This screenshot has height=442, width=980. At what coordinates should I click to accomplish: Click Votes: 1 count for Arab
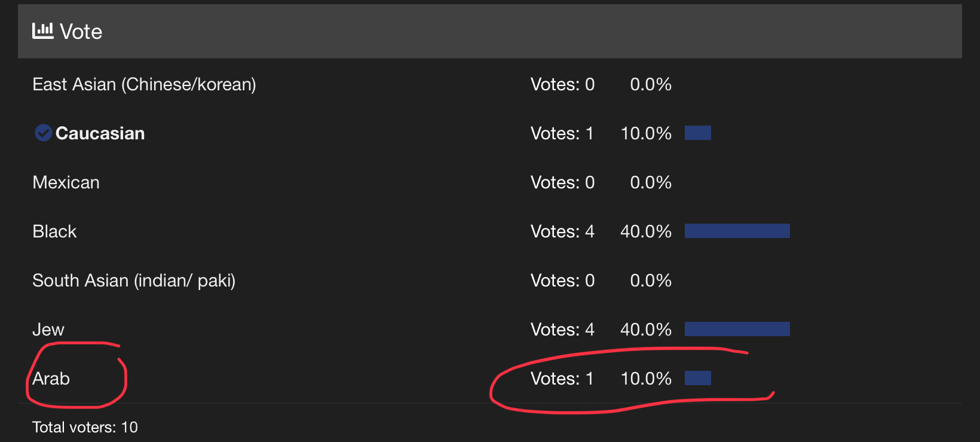pos(562,379)
